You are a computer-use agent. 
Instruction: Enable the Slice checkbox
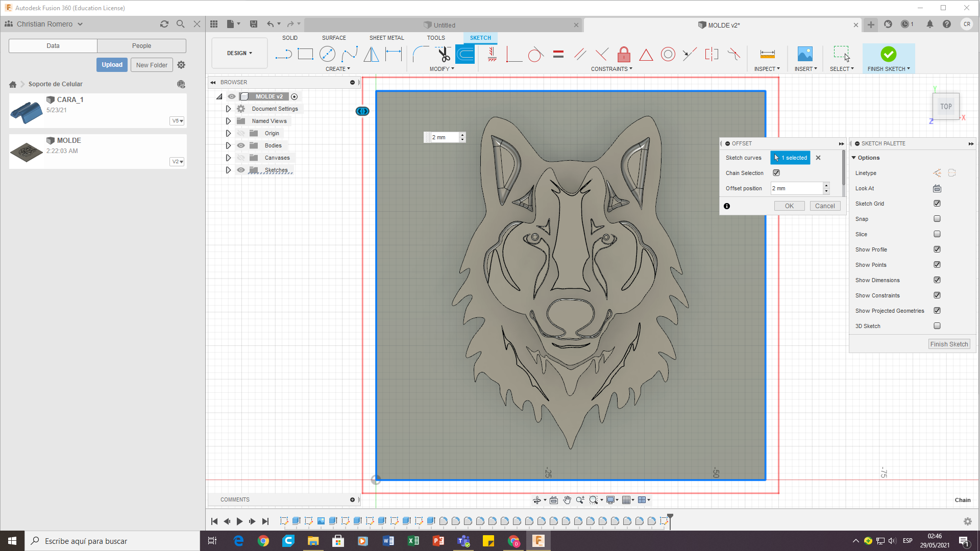point(937,234)
